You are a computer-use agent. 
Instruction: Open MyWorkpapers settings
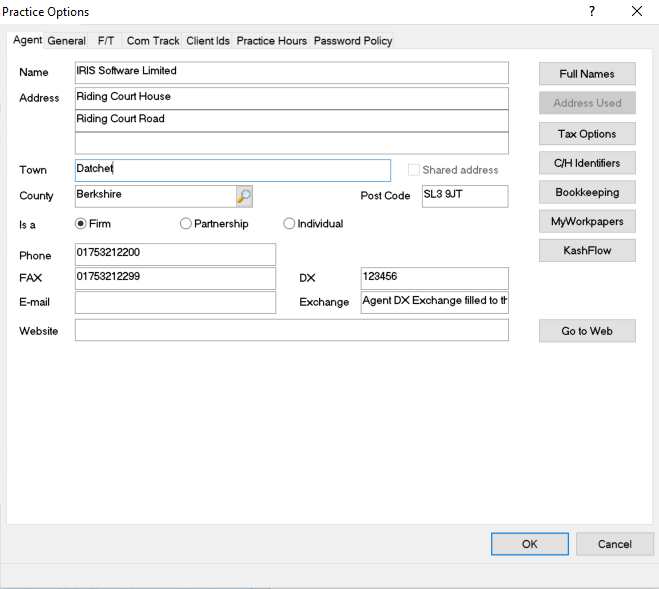(587, 222)
